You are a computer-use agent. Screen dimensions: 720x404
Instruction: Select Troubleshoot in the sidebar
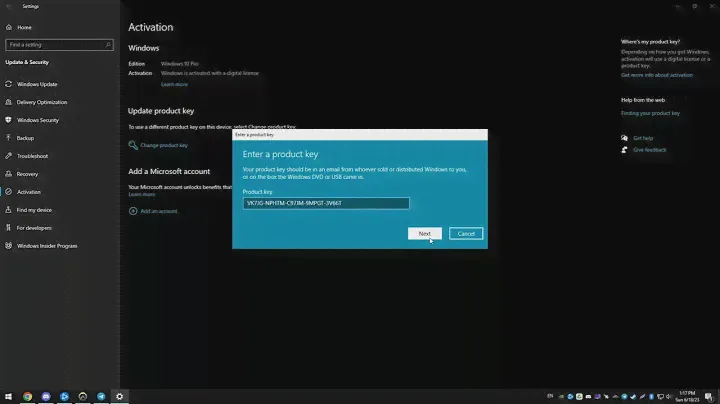(x=32, y=156)
